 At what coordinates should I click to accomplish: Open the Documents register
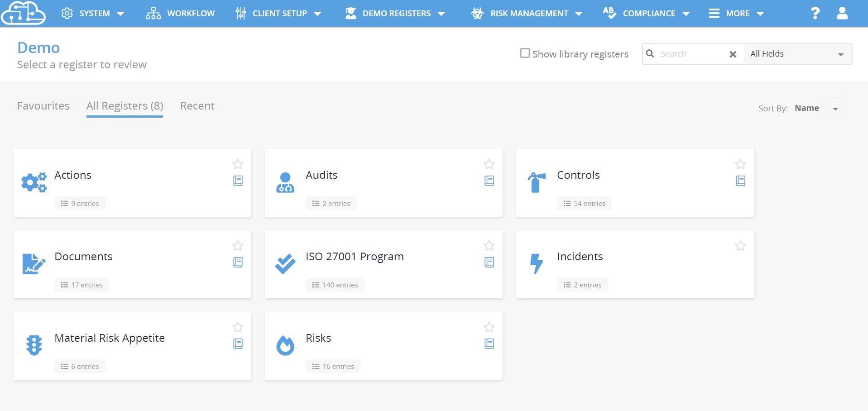(83, 257)
